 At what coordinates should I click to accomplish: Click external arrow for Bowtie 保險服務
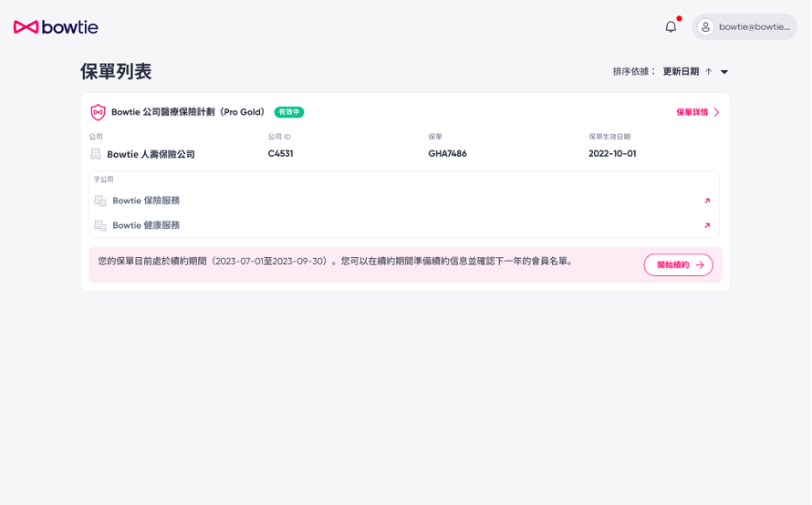click(x=707, y=201)
